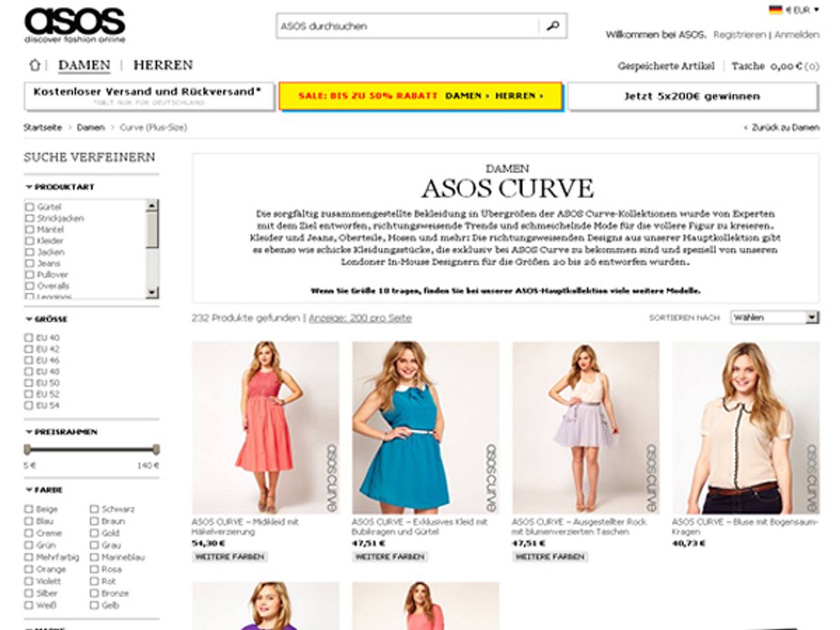Click Zurück zu Damen link
The height and width of the screenshot is (630, 840).
(x=781, y=127)
